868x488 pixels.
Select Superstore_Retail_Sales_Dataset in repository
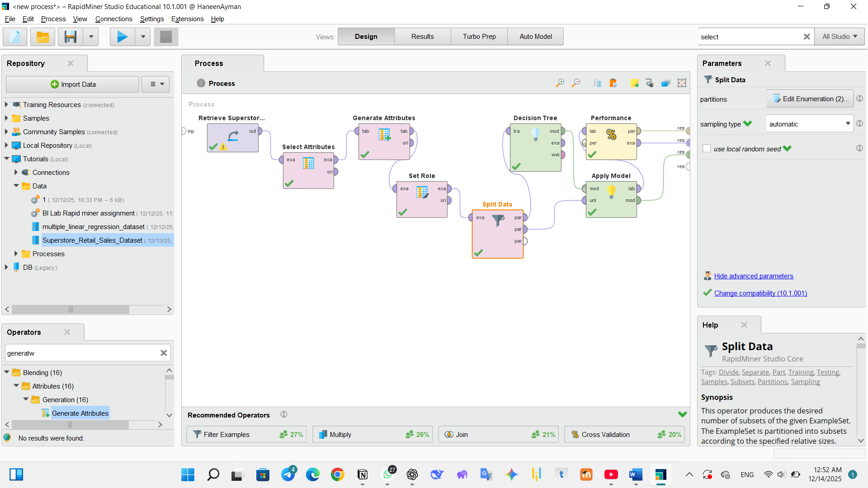(x=92, y=240)
